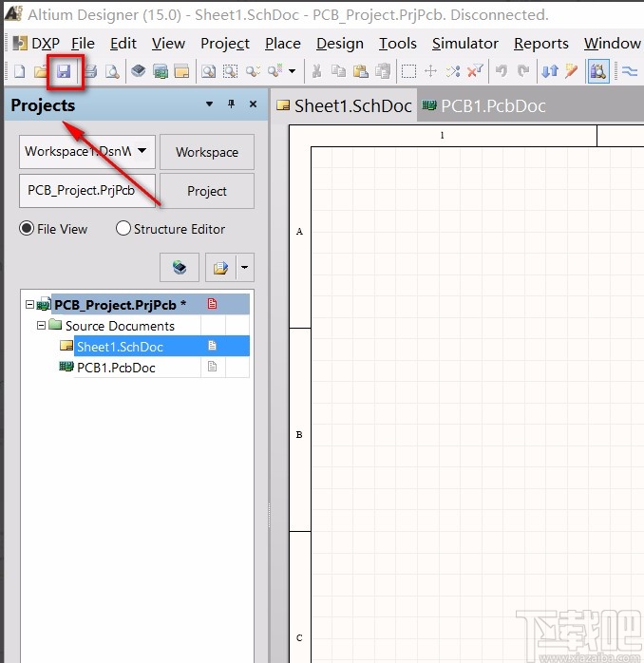The width and height of the screenshot is (644, 663).
Task: Switch to the Sheet1.SchDoc document tab
Action: [344, 105]
